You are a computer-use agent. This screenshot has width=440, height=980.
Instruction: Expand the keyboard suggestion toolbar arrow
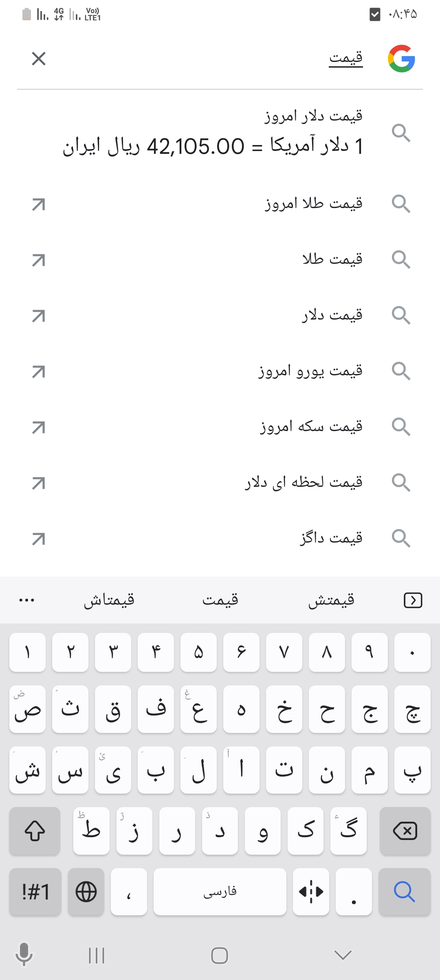[x=413, y=600]
